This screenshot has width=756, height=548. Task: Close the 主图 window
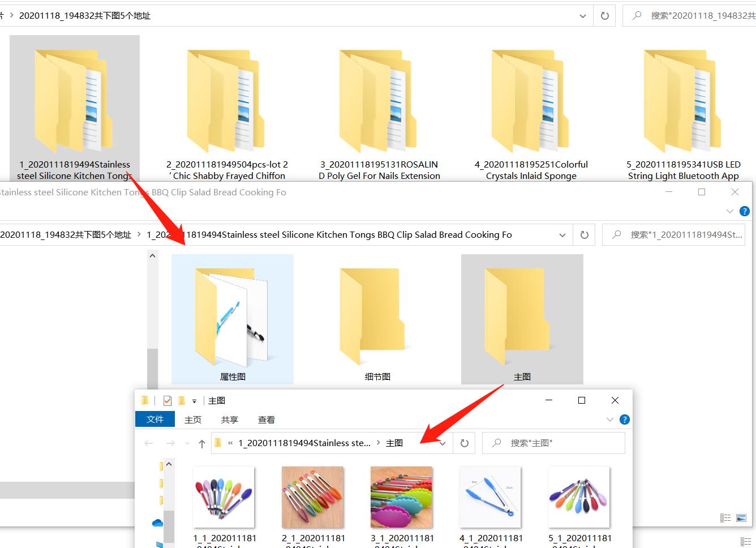(615, 400)
